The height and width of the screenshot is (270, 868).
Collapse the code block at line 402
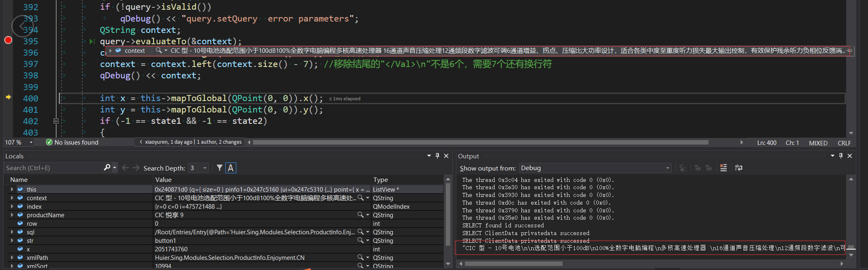[x=56, y=121]
